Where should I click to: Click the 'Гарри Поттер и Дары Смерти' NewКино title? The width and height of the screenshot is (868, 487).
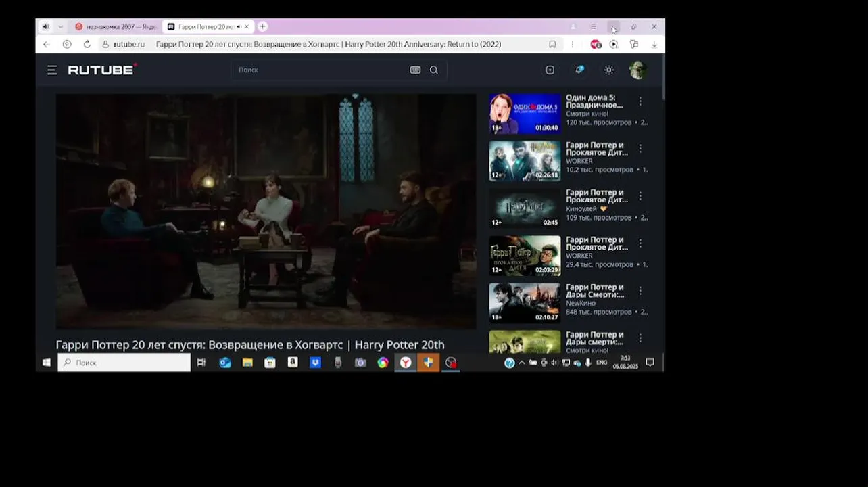(x=596, y=291)
